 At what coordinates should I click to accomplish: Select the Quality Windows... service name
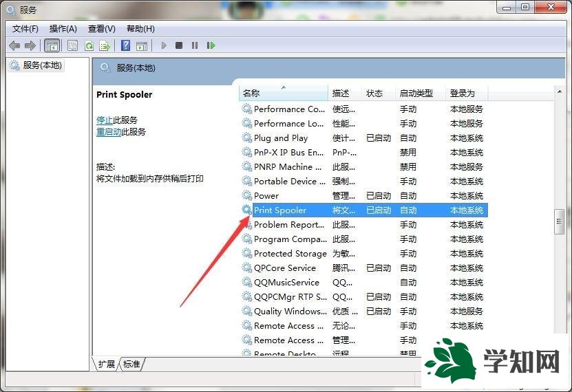[x=290, y=311]
